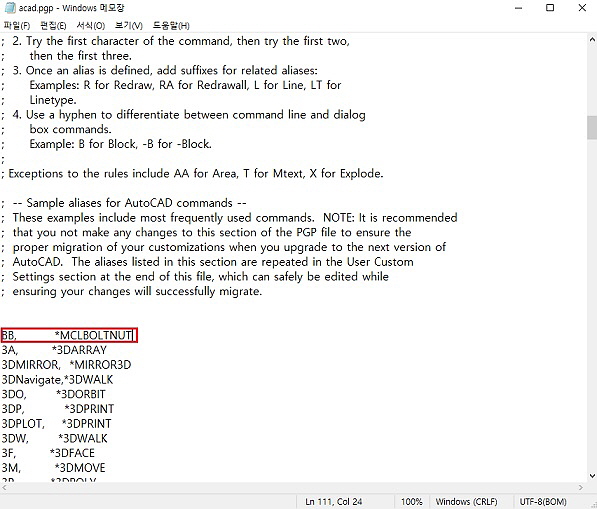Open the 파일(F) menu
The height and width of the screenshot is (509, 597).
point(17,26)
